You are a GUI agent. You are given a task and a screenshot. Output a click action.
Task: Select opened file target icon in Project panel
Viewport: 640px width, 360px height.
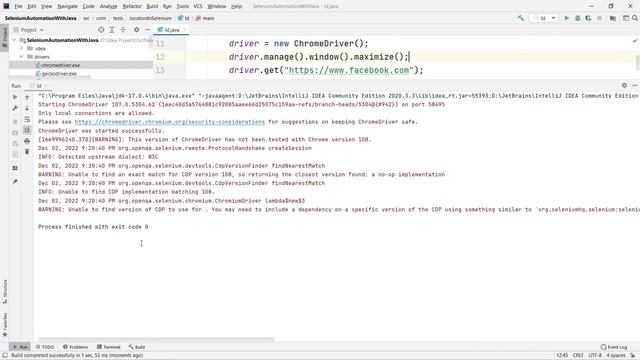pyautogui.click(x=101, y=30)
